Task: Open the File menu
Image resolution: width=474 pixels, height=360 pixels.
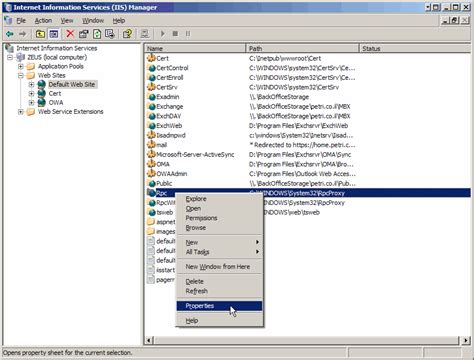Action: point(21,21)
